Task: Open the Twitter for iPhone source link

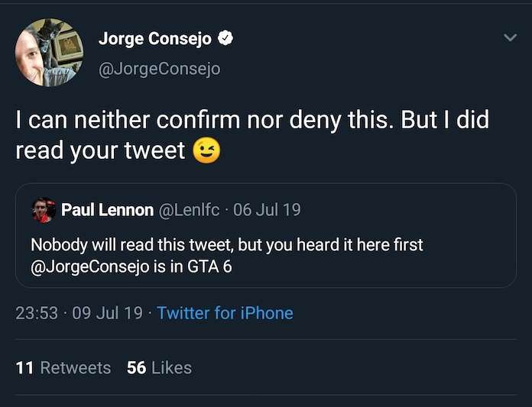Action: pyautogui.click(x=225, y=313)
